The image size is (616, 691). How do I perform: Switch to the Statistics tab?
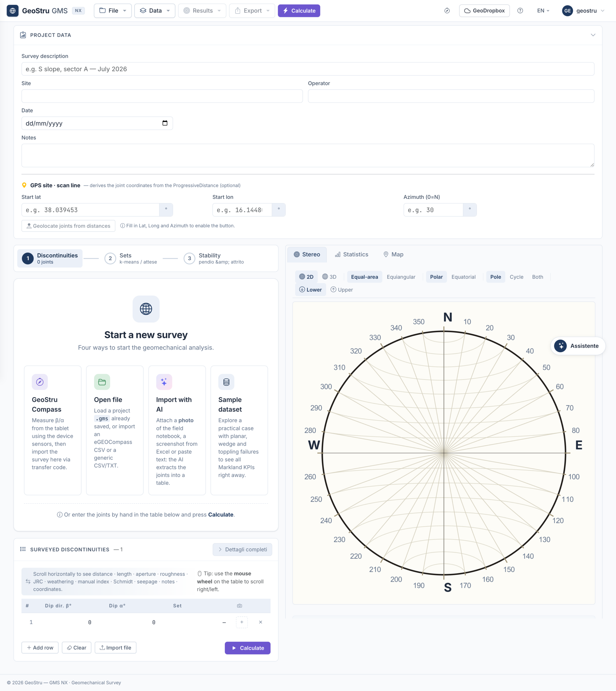351,254
